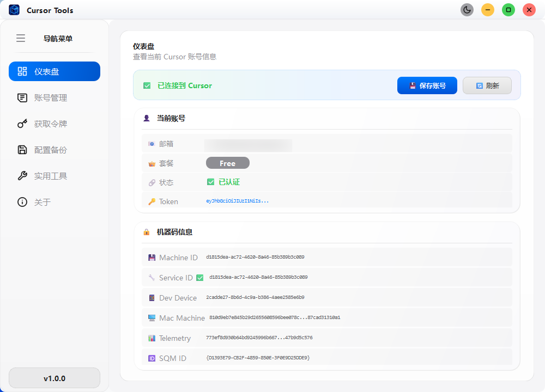The image size is (545, 392).
Task: Click the green checkmark next to Service ID
Action: tap(200, 278)
